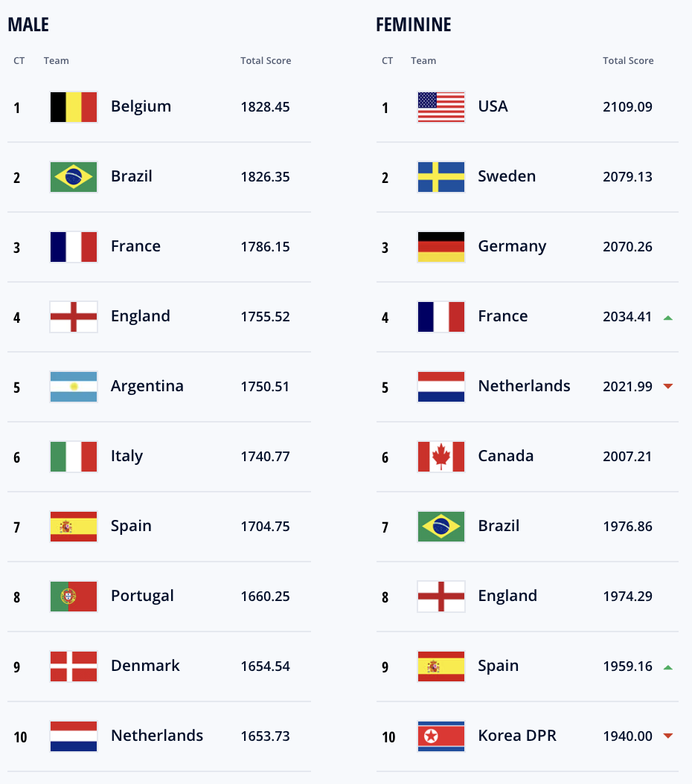Image resolution: width=692 pixels, height=784 pixels.
Task: Click male table Total Score column header
Action: 266,60
